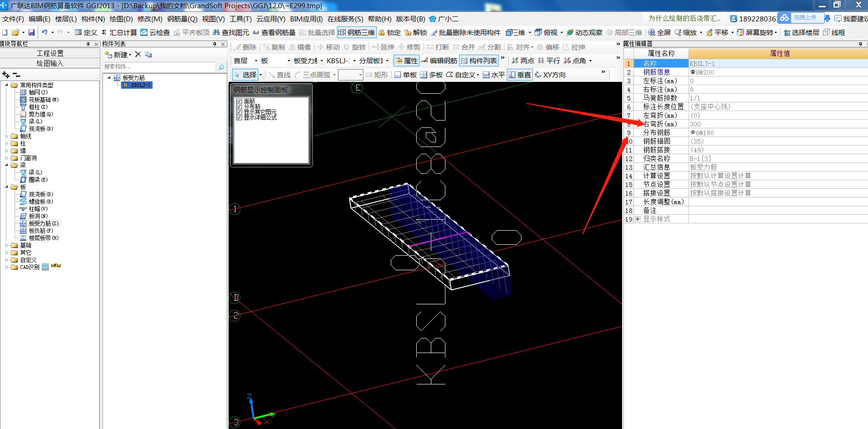Image resolution: width=868 pixels, height=429 pixels.
Task: Toggle the 垂直 vertical layout mode
Action: 520,75
